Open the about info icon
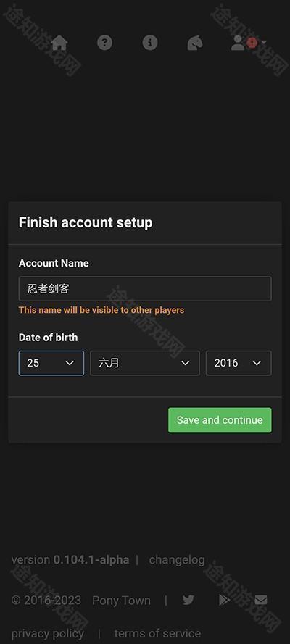This screenshot has height=644, width=290. (150, 42)
